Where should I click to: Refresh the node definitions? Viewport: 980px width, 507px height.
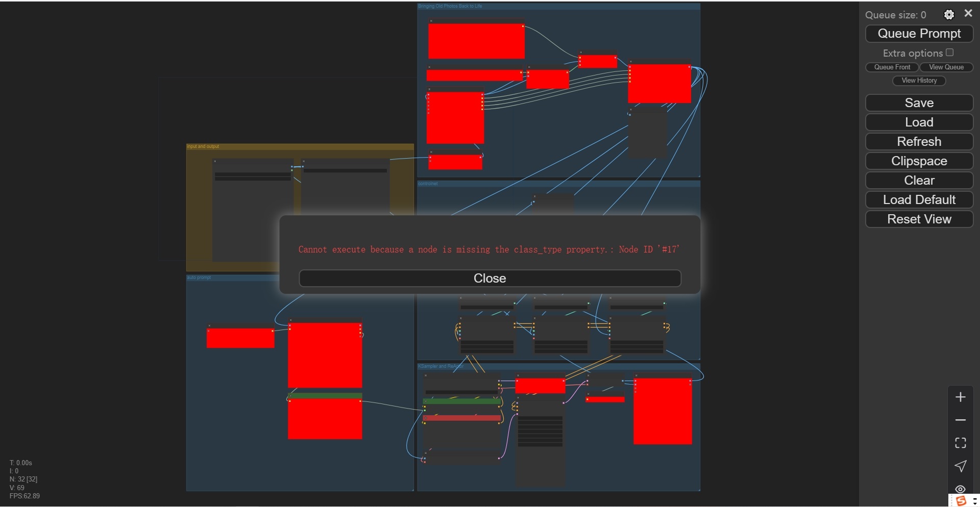[919, 142]
